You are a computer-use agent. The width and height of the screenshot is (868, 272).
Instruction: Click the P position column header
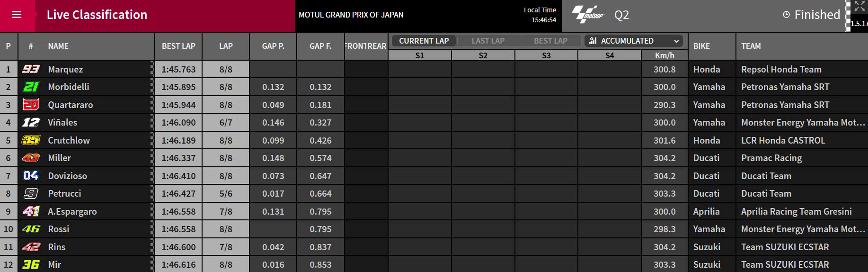[x=8, y=46]
